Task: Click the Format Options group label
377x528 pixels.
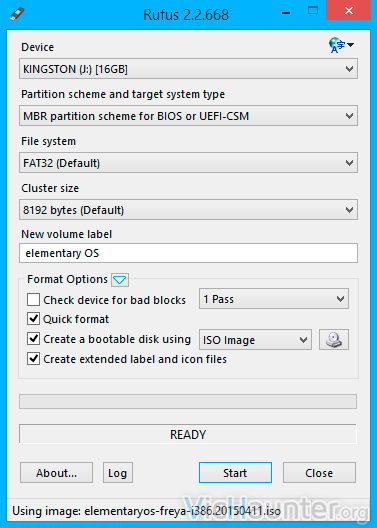Action: click(67, 279)
